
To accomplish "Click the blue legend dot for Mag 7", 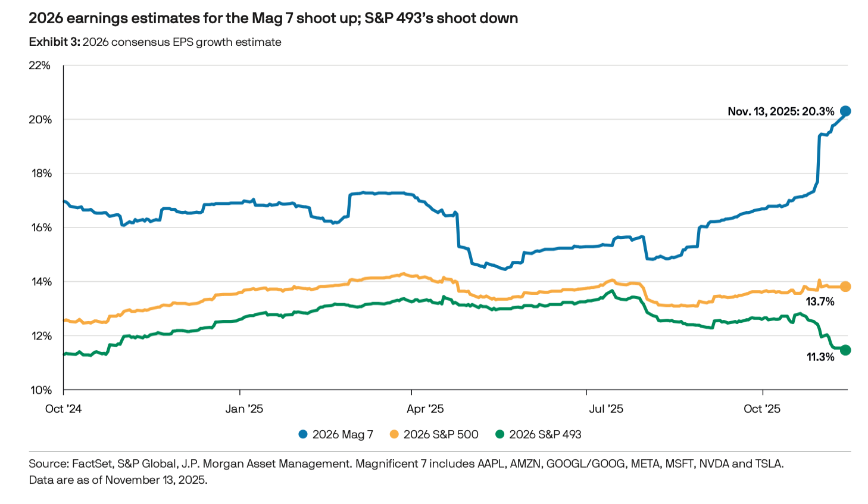I will [303, 434].
